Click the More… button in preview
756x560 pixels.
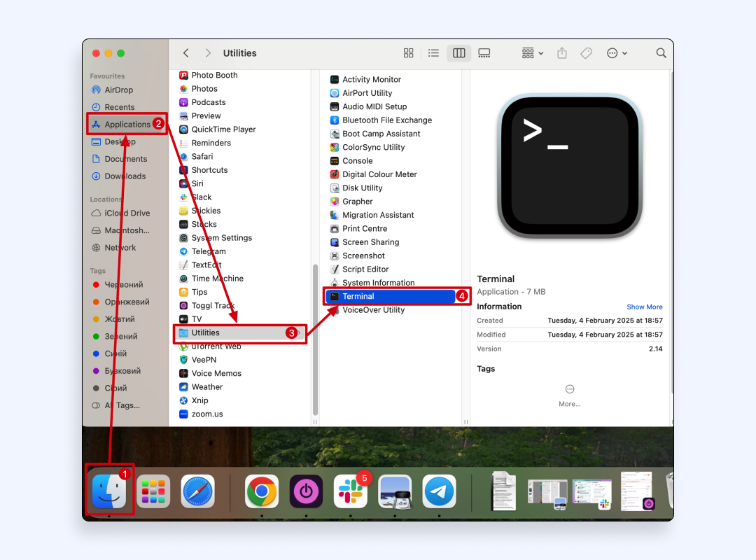(569, 395)
